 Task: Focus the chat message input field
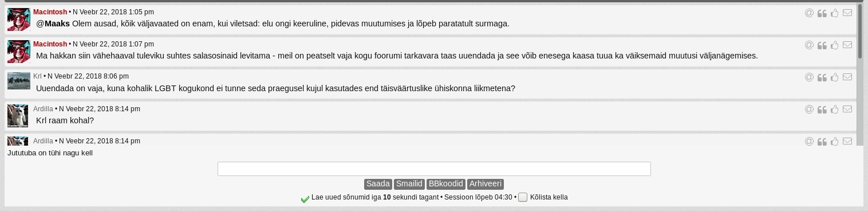[434, 169]
